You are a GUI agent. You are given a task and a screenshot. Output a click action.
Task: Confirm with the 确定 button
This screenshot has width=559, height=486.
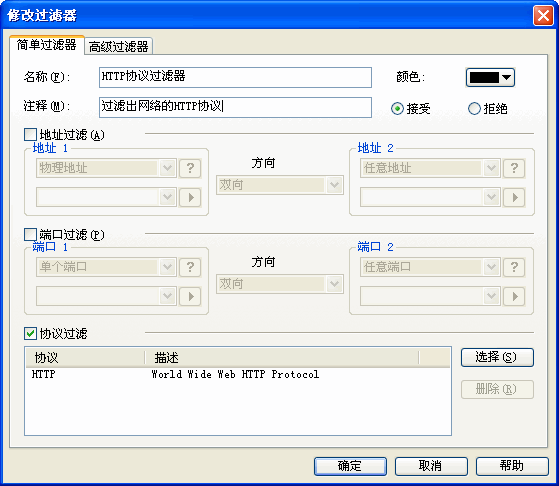pyautogui.click(x=350, y=466)
